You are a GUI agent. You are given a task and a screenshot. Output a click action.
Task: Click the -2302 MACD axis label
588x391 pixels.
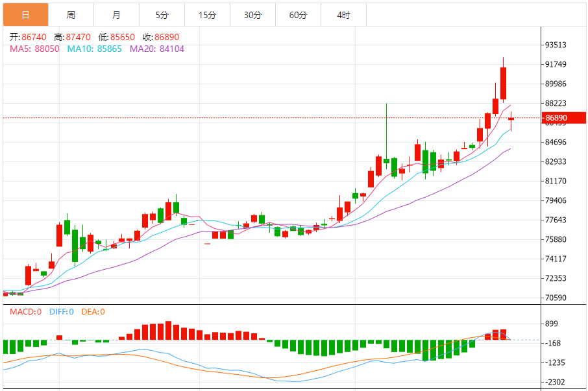click(557, 383)
